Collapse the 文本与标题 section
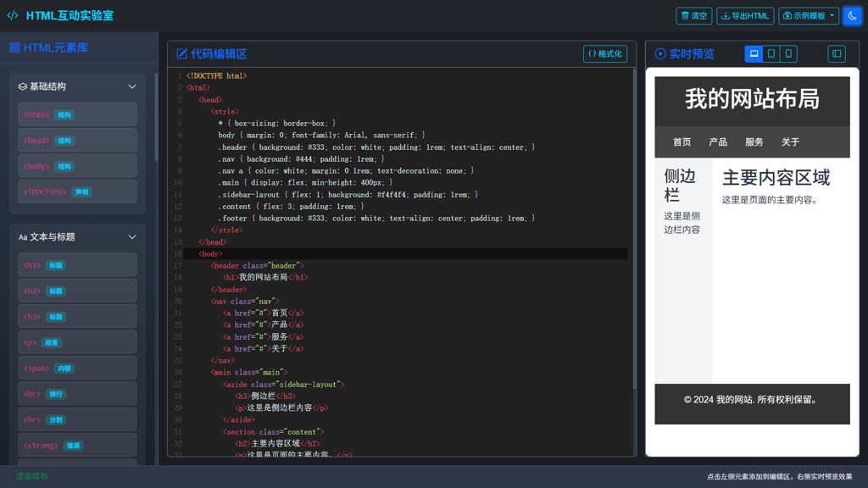This screenshot has height=488, width=868. tap(131, 237)
